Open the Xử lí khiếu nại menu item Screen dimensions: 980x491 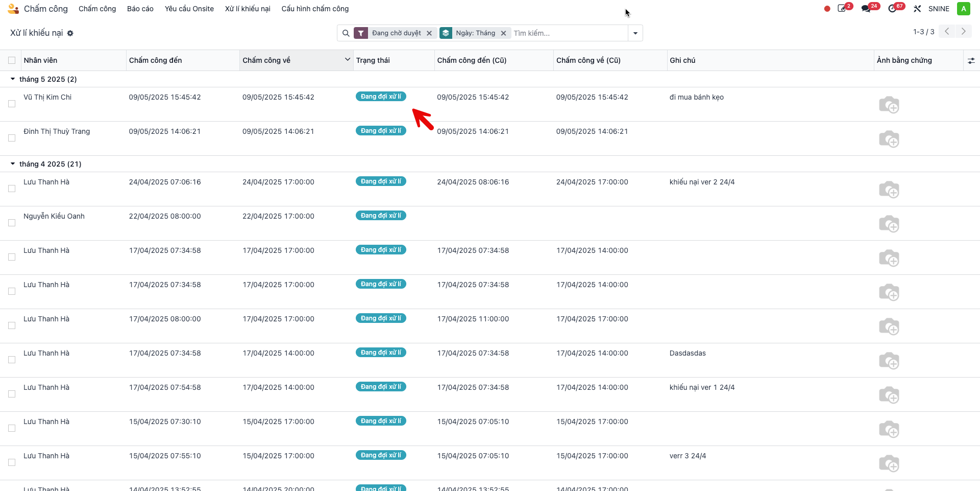pyautogui.click(x=248, y=9)
